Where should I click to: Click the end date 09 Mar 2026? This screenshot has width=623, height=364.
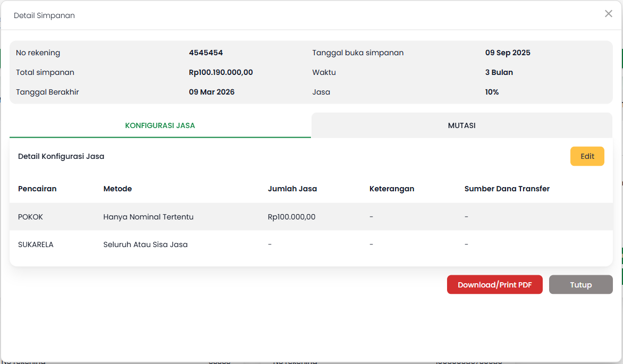coord(212,92)
